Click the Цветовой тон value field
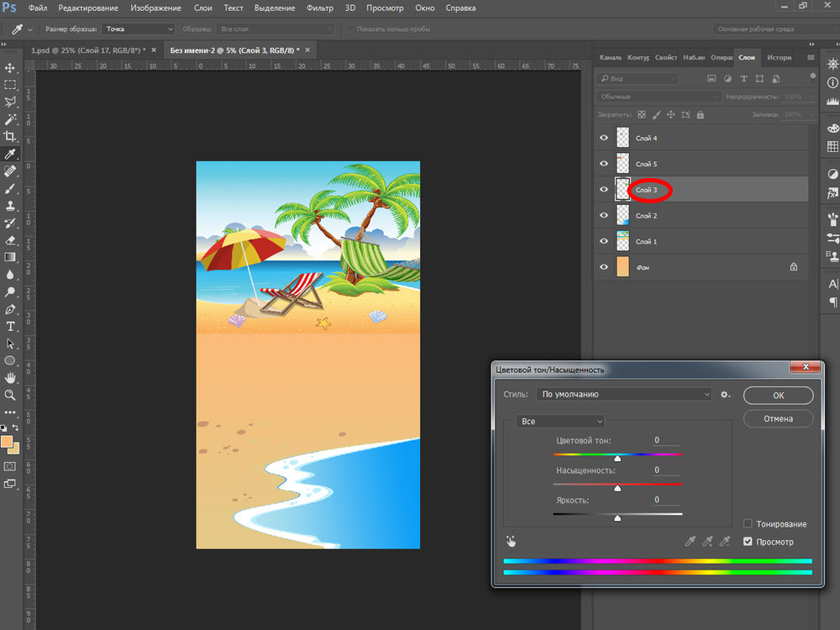This screenshot has height=630, width=840. click(x=667, y=440)
